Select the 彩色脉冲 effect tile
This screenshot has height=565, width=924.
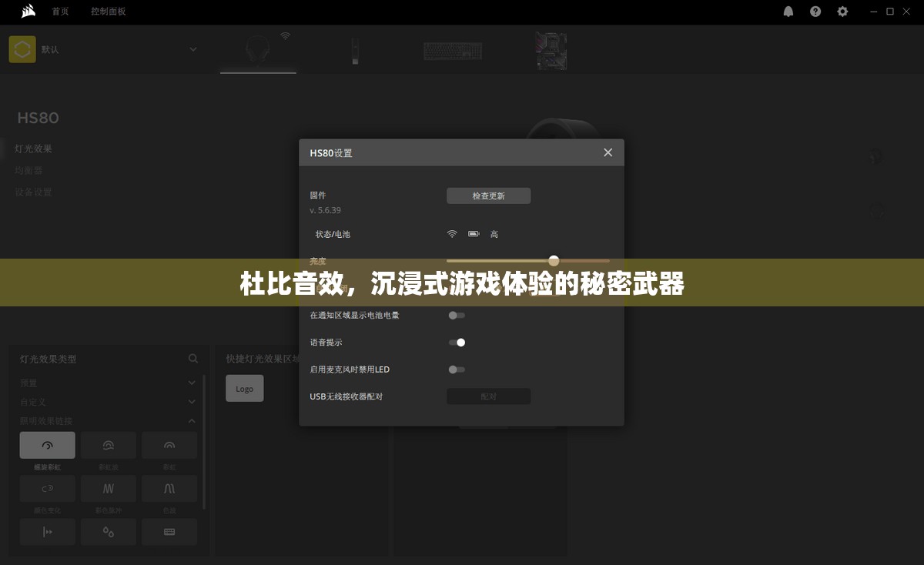[x=109, y=488]
